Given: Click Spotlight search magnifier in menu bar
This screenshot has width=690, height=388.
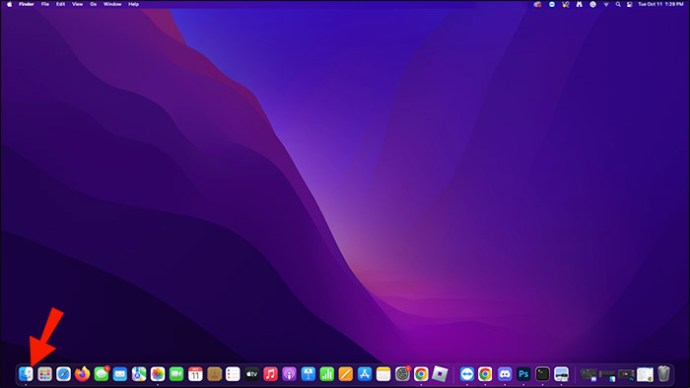Looking at the screenshot, I should (x=618, y=4).
